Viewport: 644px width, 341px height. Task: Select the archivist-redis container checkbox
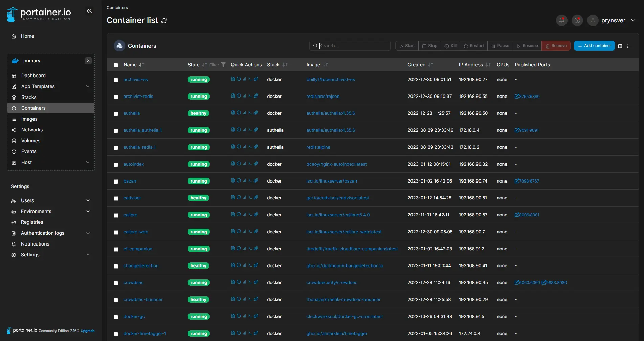116,97
